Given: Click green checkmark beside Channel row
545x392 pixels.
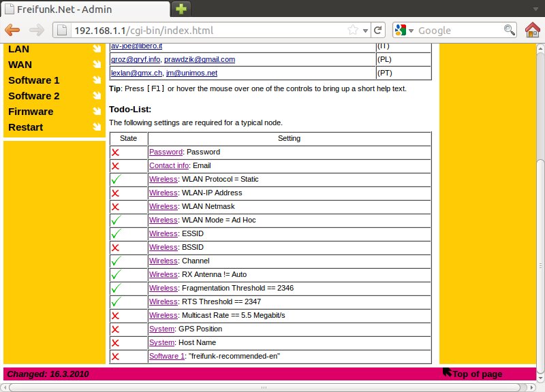Looking at the screenshot, I should [x=116, y=261].
